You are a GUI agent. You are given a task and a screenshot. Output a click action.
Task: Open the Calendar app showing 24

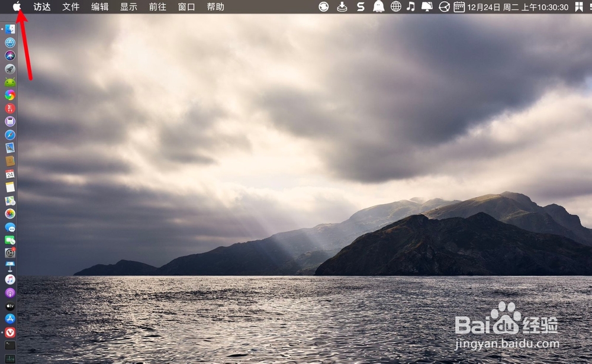pyautogui.click(x=10, y=175)
